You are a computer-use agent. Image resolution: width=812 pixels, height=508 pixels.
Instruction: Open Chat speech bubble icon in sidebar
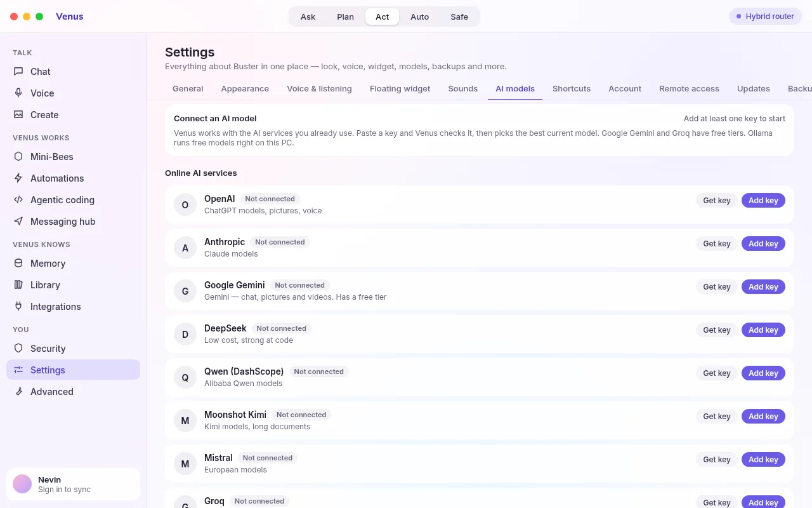(x=18, y=72)
